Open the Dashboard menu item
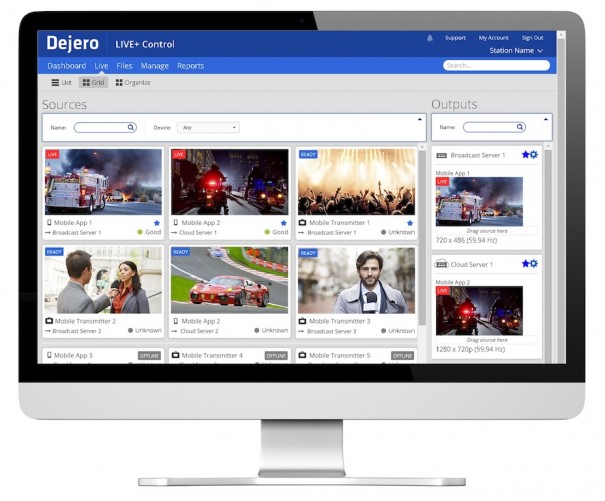605x501 pixels. (x=67, y=66)
